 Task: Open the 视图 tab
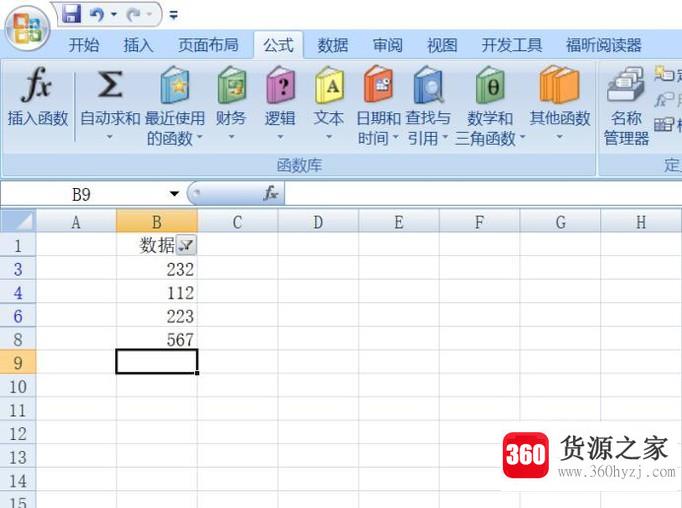point(442,45)
